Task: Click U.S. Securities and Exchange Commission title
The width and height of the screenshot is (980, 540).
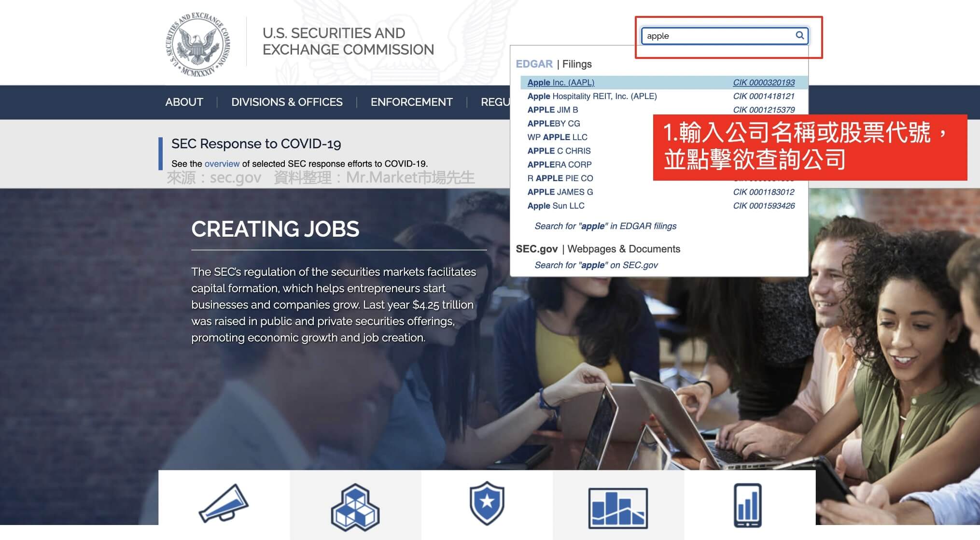Action: click(x=348, y=41)
